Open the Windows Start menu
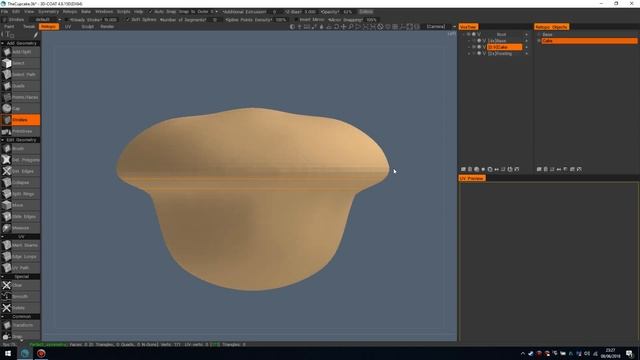640x360 pixels. coord(8,353)
